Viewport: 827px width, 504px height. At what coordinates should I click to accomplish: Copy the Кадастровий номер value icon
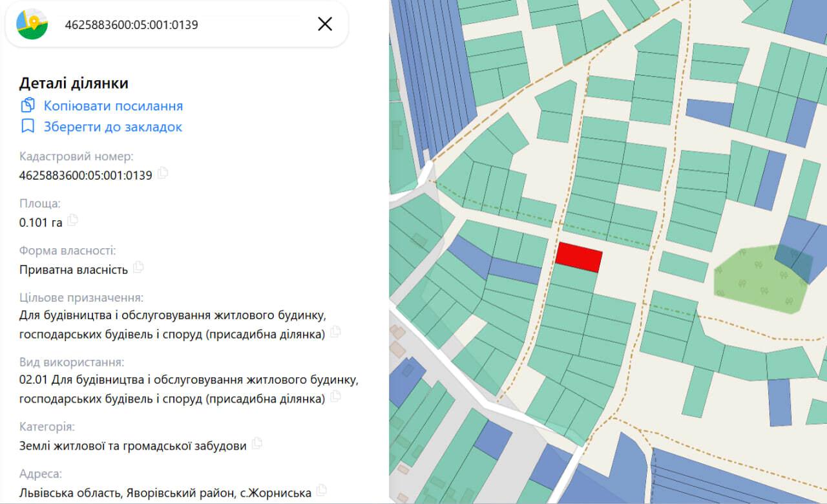(x=163, y=173)
